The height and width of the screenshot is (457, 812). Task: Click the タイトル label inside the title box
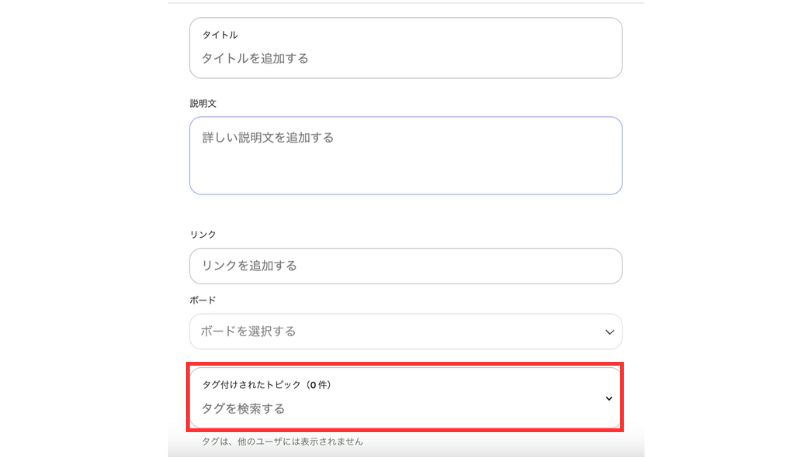click(x=220, y=36)
